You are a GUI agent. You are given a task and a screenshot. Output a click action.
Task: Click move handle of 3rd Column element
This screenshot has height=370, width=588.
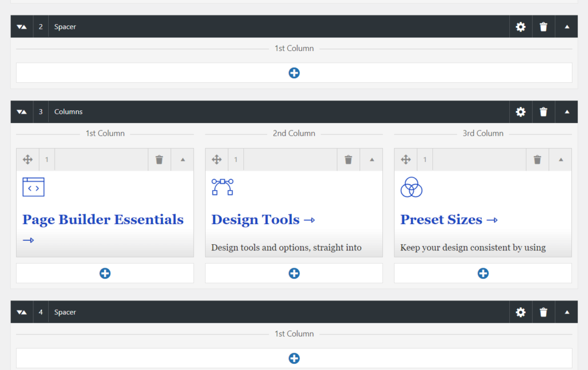click(x=406, y=160)
